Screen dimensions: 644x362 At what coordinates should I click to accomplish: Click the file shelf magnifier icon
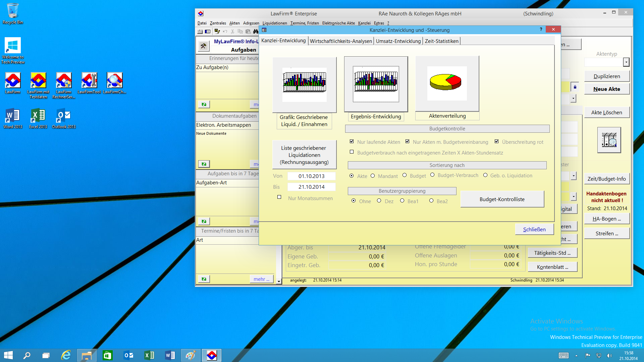click(609, 140)
